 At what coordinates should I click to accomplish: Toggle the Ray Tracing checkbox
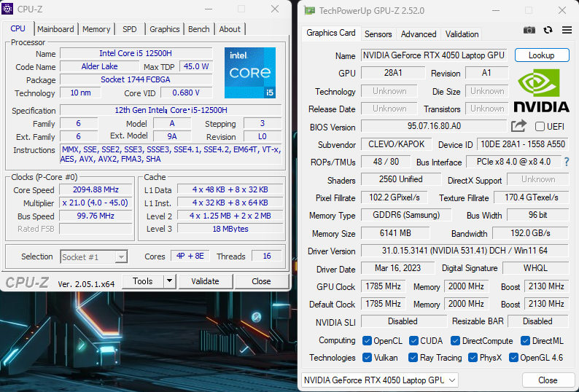(x=413, y=357)
